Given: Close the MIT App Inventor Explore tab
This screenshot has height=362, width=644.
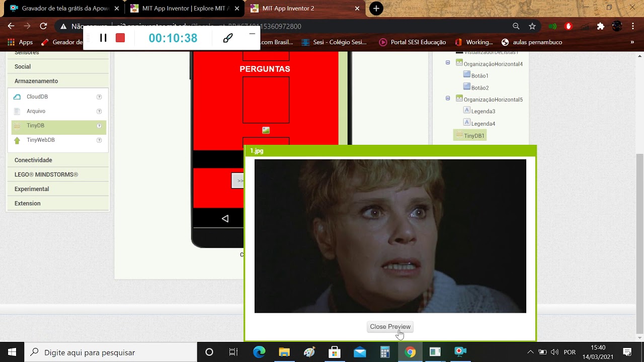Looking at the screenshot, I should point(237,9).
